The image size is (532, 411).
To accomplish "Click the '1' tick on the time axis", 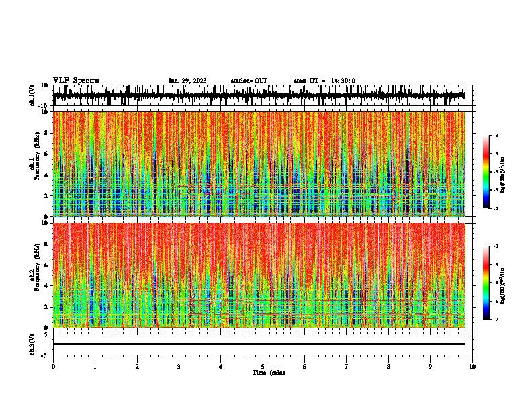I will (x=95, y=367).
